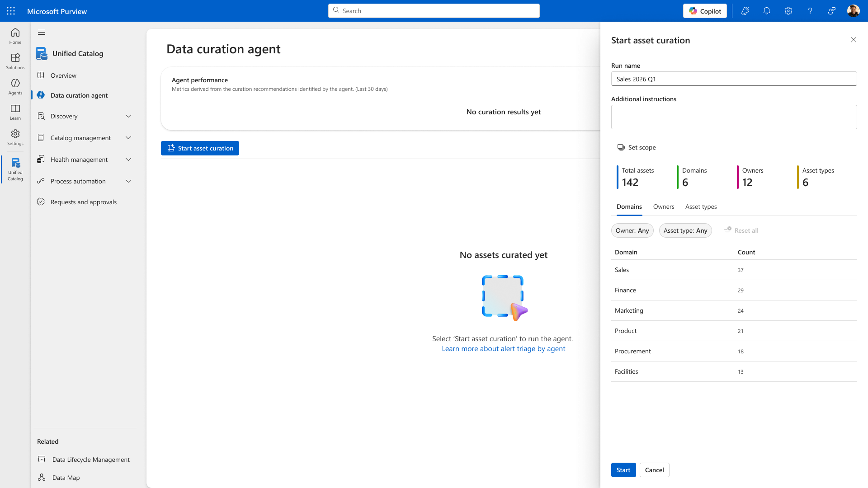Viewport: 868px width, 488px height.
Task: Click the Run name input field
Action: point(734,79)
